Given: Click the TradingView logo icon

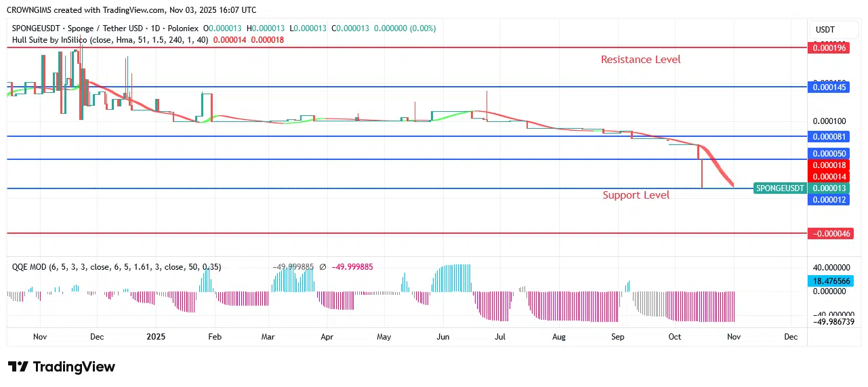Looking at the screenshot, I should [18, 367].
